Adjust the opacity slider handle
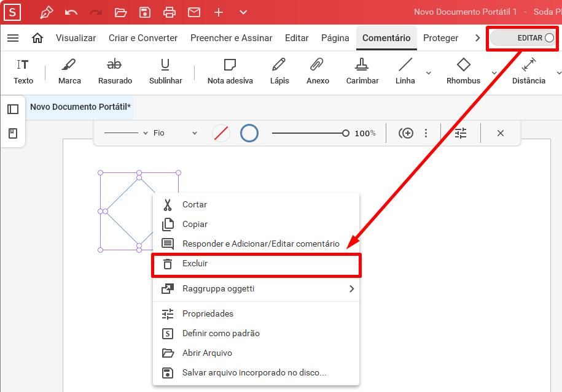The width and height of the screenshot is (562, 392). click(x=346, y=133)
